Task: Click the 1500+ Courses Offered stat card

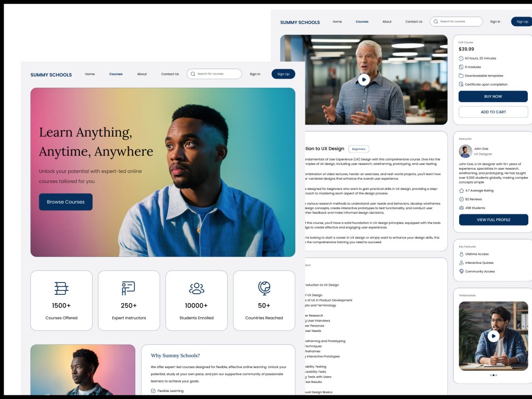Action: pyautogui.click(x=61, y=301)
